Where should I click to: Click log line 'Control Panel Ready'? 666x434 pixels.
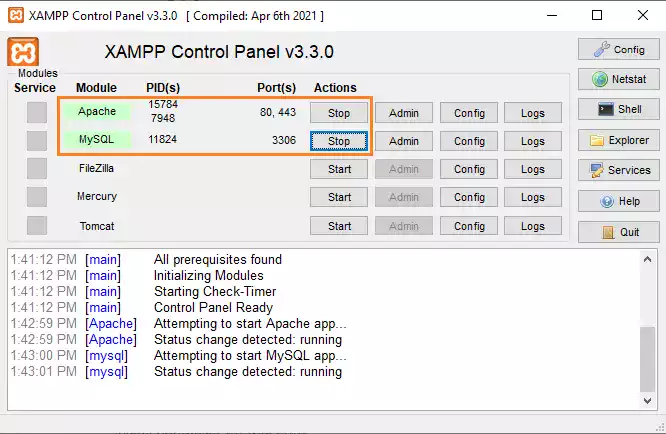coord(213,307)
